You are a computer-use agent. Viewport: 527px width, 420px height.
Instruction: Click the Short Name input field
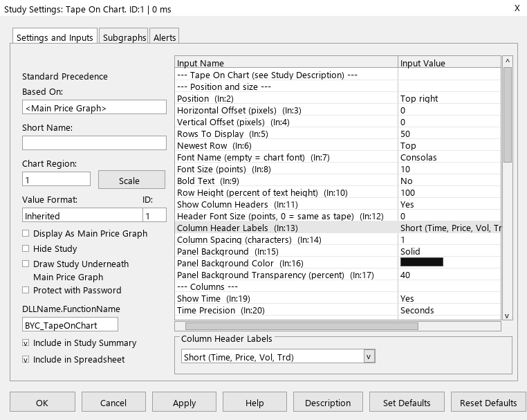pos(94,143)
